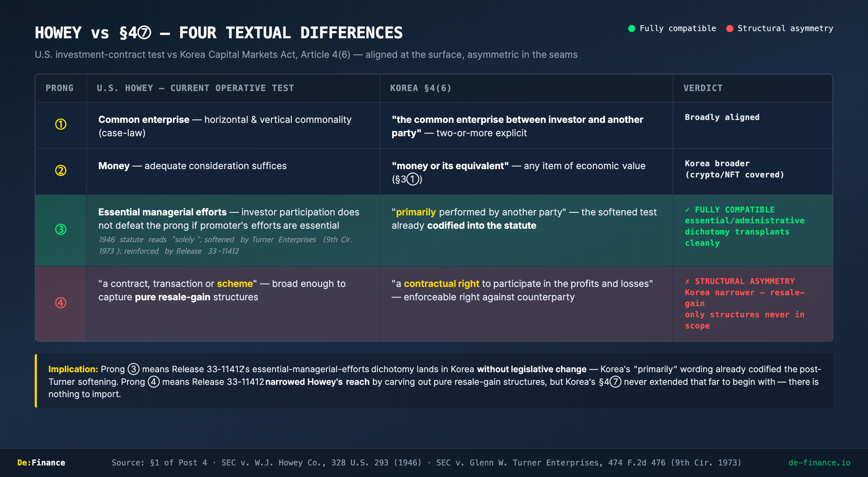Click the green prong ③ circled number
This screenshot has width=868, height=477.
(61, 229)
